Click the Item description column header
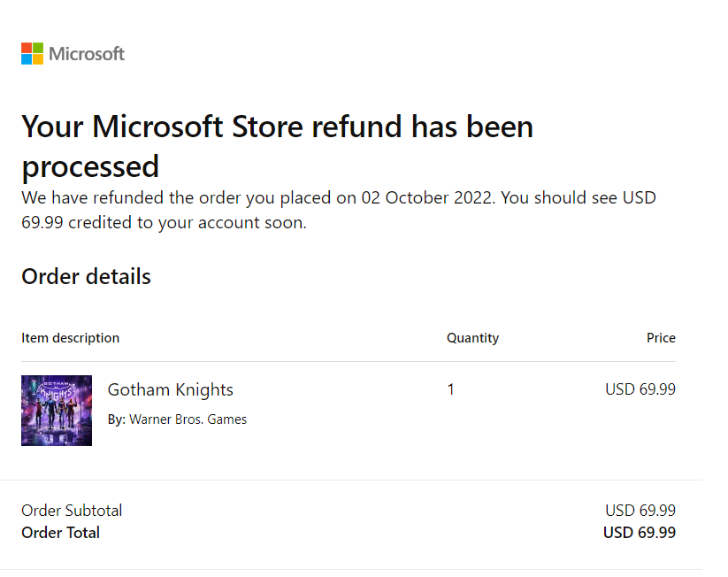Image resolution: width=728 pixels, height=577 pixels. [70, 338]
